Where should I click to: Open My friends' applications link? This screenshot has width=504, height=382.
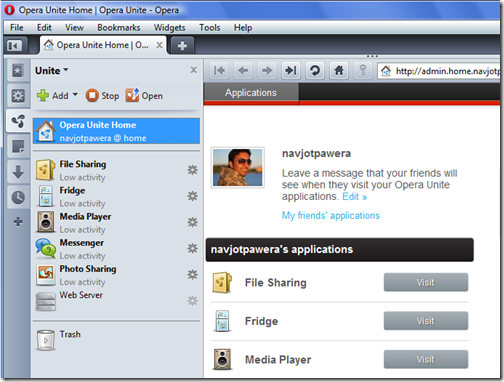point(331,216)
